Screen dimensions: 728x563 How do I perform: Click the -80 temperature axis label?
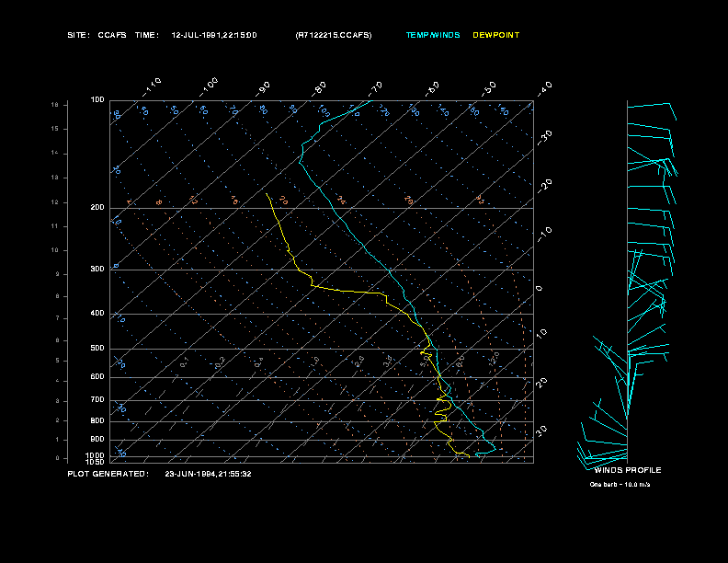318,89
